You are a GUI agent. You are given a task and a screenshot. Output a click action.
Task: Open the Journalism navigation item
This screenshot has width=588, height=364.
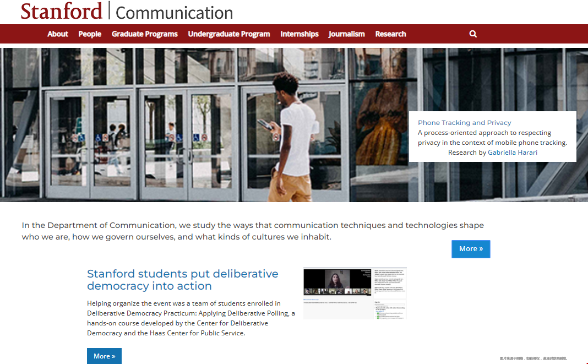pos(346,34)
